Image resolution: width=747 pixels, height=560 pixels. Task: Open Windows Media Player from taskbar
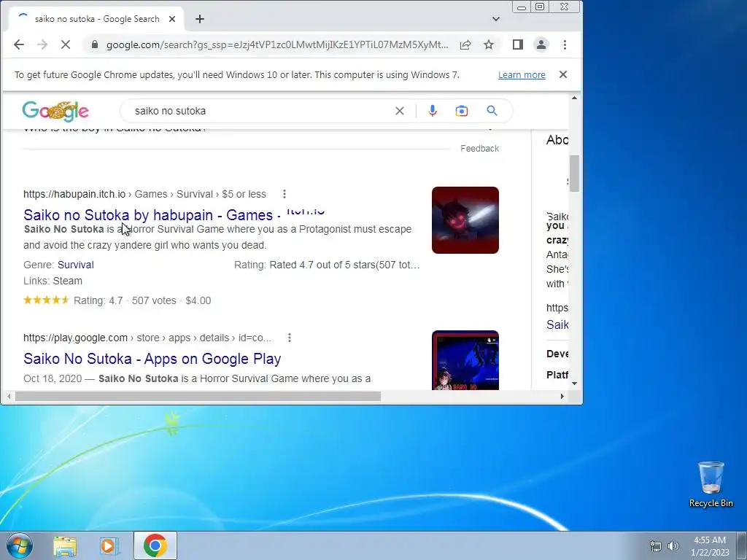pos(109,545)
